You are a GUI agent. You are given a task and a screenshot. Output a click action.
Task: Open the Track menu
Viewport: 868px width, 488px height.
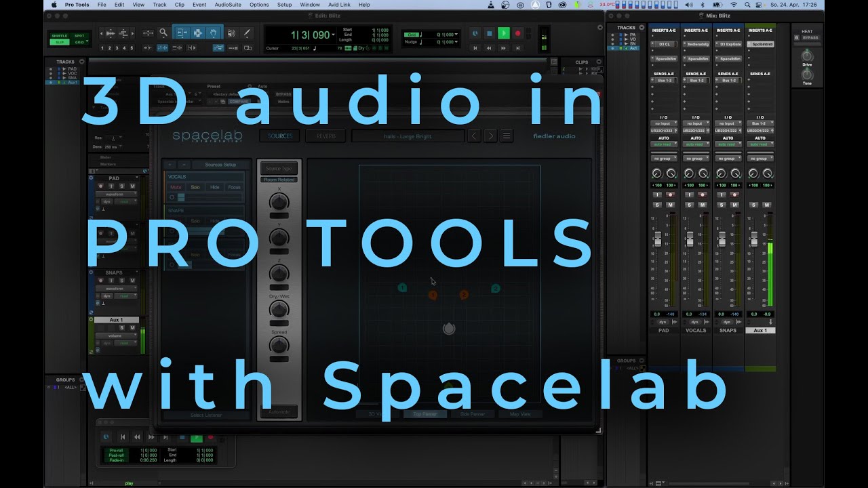coord(159,5)
